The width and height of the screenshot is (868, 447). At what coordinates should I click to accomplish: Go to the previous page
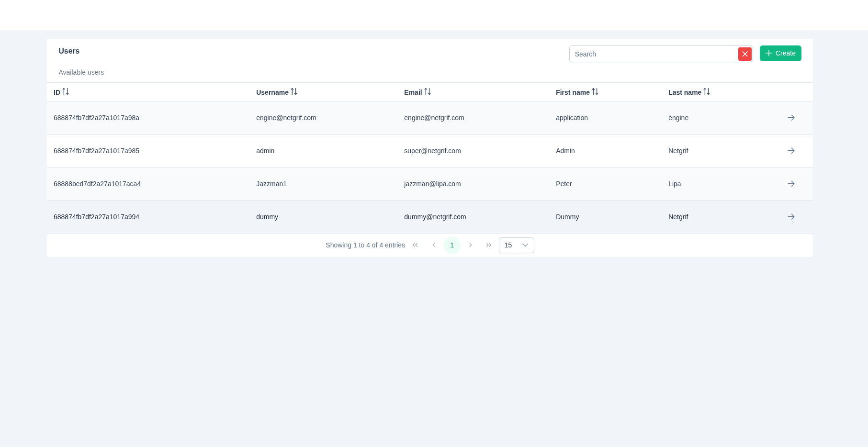click(434, 245)
